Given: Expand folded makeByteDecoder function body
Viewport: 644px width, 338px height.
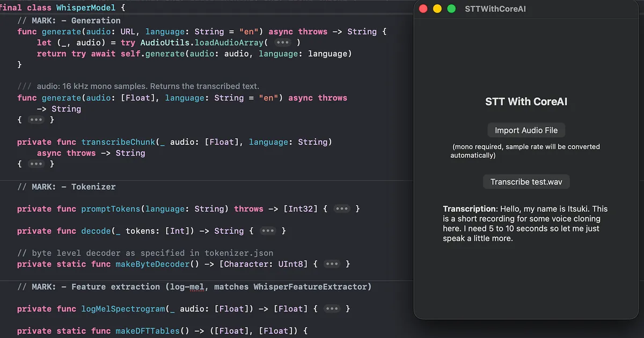Looking at the screenshot, I should tap(332, 264).
